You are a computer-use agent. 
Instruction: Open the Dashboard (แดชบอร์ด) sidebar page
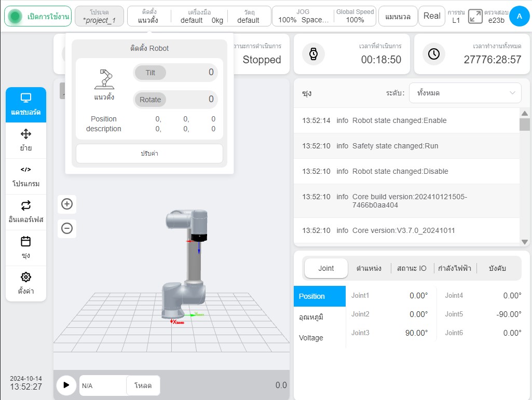[x=26, y=105]
